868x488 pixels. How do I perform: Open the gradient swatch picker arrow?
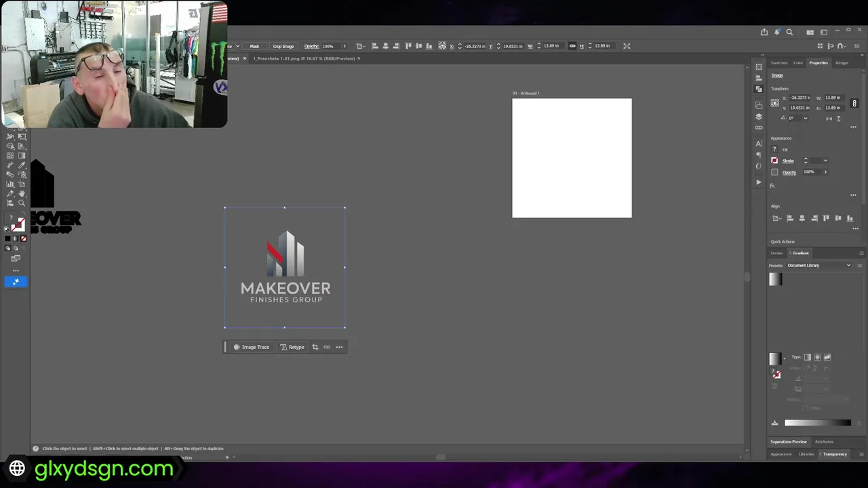pos(785,359)
